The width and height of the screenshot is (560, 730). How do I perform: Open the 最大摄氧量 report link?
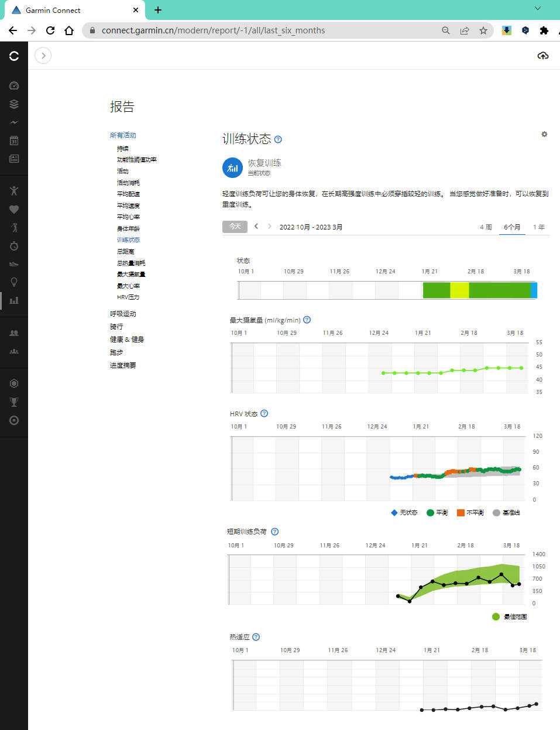(131, 274)
